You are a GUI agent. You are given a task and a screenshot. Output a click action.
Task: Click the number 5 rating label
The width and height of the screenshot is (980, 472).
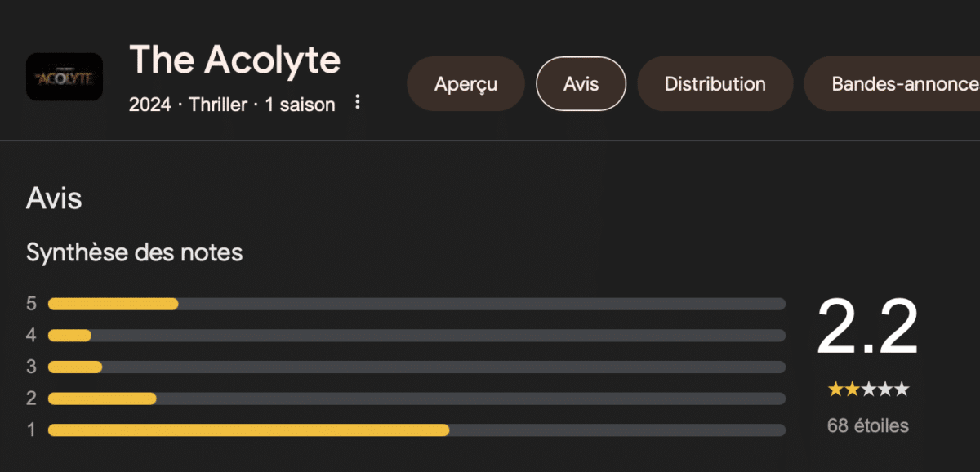[x=31, y=304]
